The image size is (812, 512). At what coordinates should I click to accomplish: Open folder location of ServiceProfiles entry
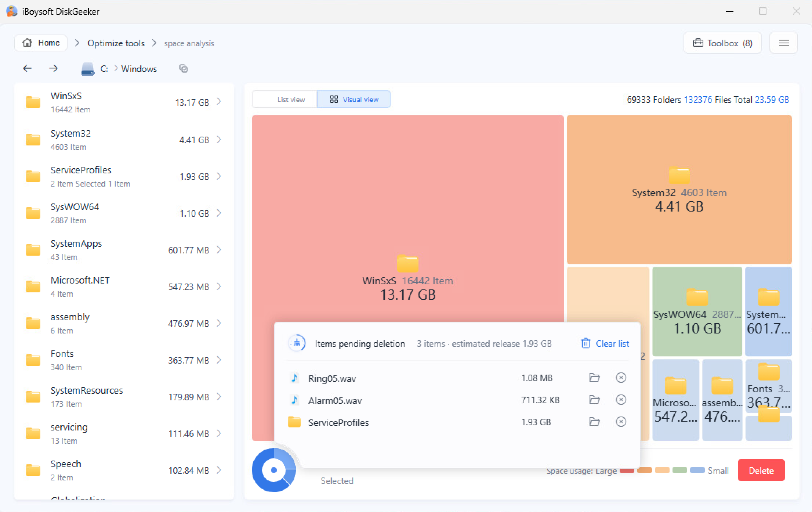594,422
